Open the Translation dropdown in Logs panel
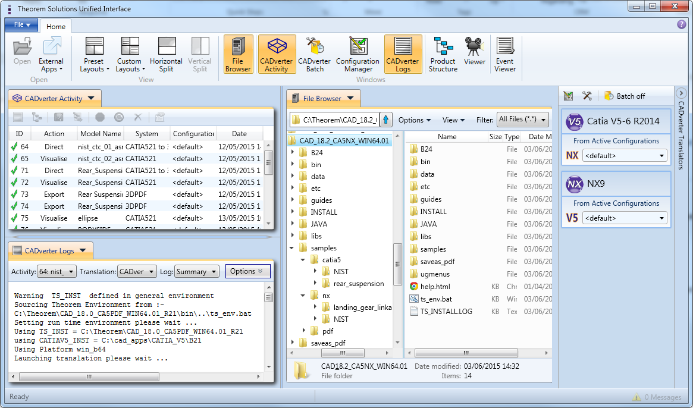The width and height of the screenshot is (693, 408). click(x=137, y=271)
